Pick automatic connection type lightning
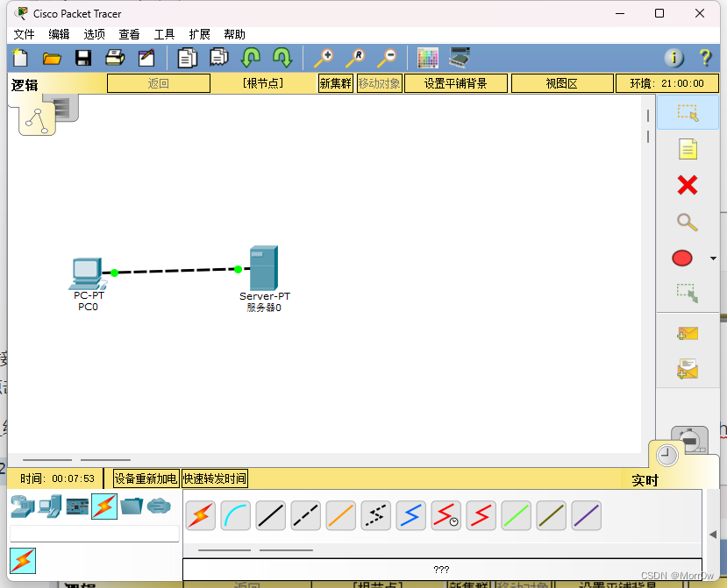Screen dimensions: 727x588 [x=201, y=515]
